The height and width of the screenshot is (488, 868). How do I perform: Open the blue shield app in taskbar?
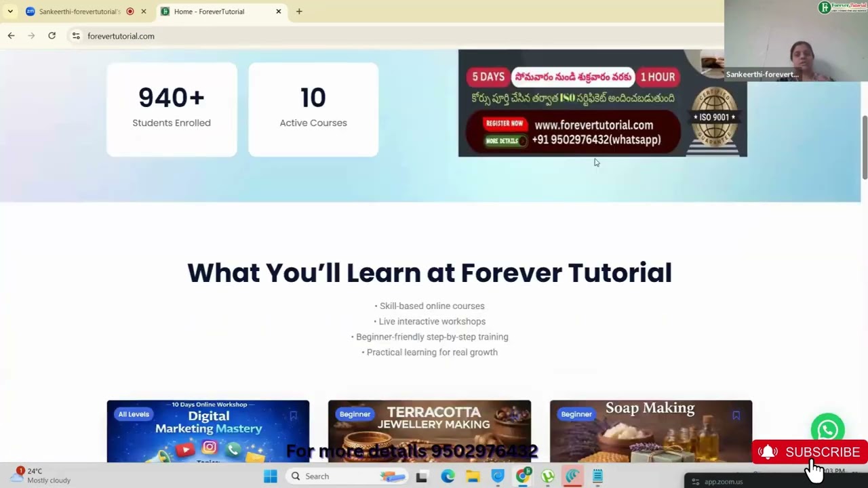pyautogui.click(x=498, y=476)
